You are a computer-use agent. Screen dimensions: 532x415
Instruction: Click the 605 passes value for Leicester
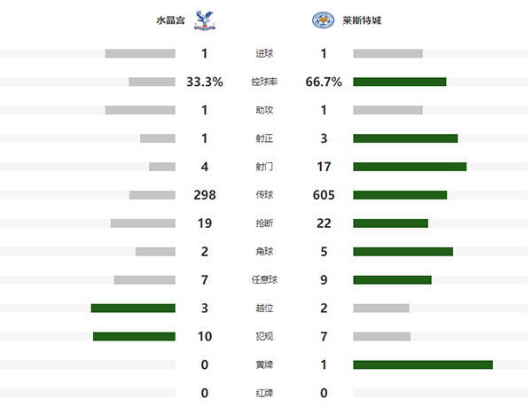pyautogui.click(x=324, y=195)
